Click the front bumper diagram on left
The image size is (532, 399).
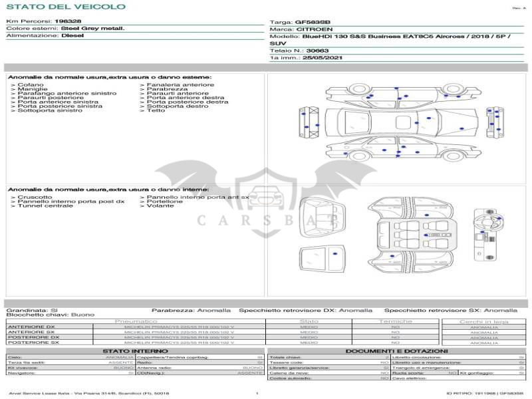[x=309, y=122]
